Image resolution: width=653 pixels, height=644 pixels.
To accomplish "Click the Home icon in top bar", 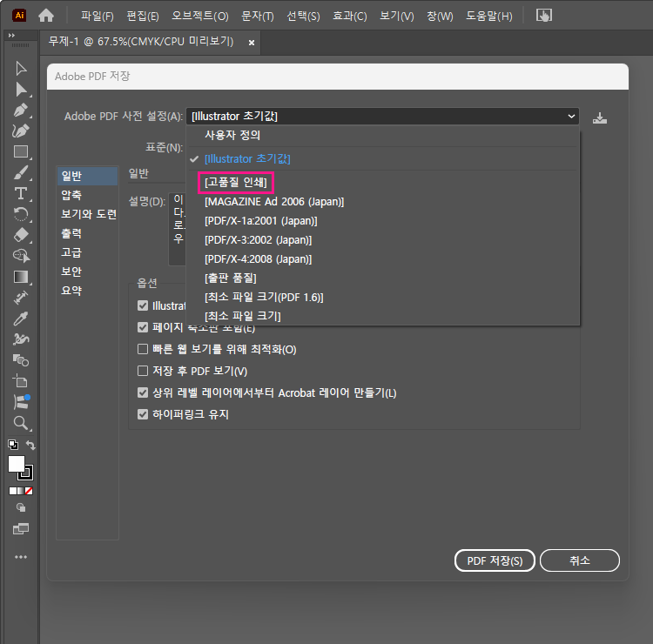I will pos(46,15).
